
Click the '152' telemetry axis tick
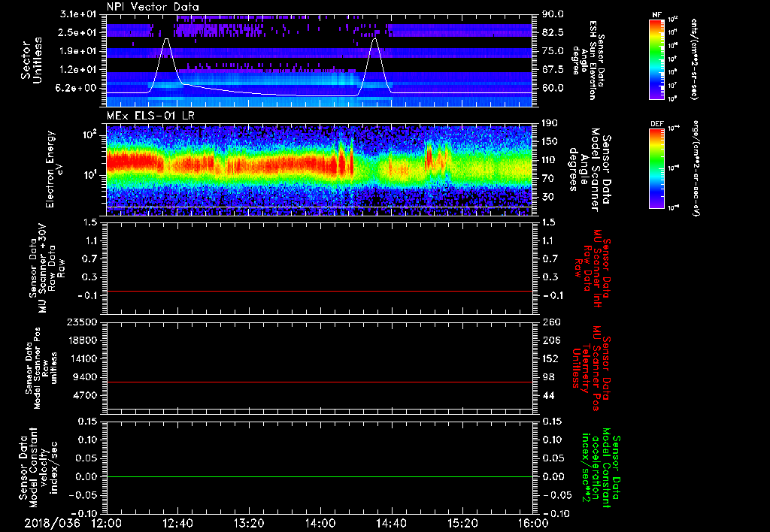[x=550, y=358]
